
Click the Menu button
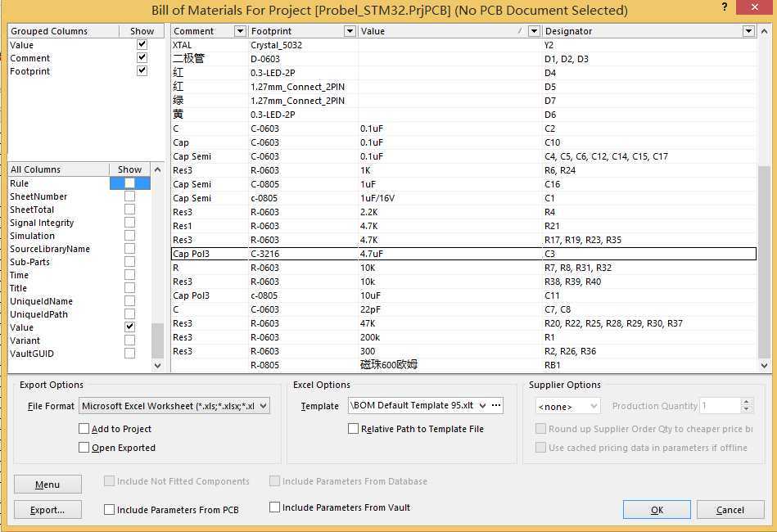(47, 485)
